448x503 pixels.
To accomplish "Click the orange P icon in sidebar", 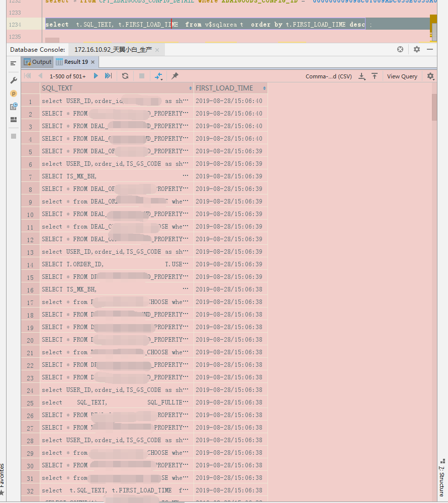I will pos(14,93).
